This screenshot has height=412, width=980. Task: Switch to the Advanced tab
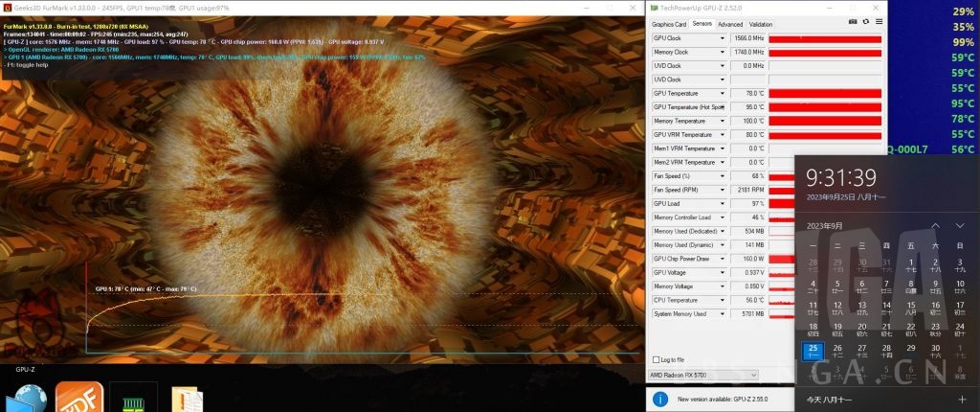(729, 24)
